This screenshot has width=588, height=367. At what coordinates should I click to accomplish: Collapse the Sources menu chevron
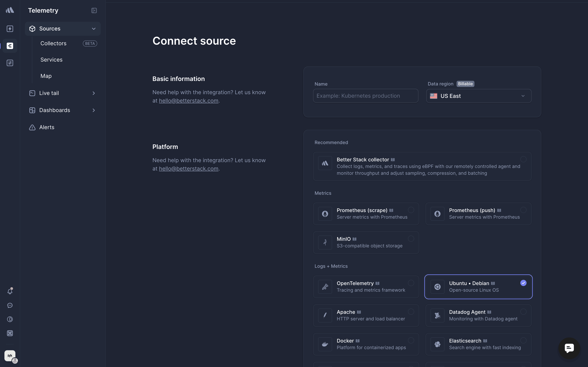point(94,29)
